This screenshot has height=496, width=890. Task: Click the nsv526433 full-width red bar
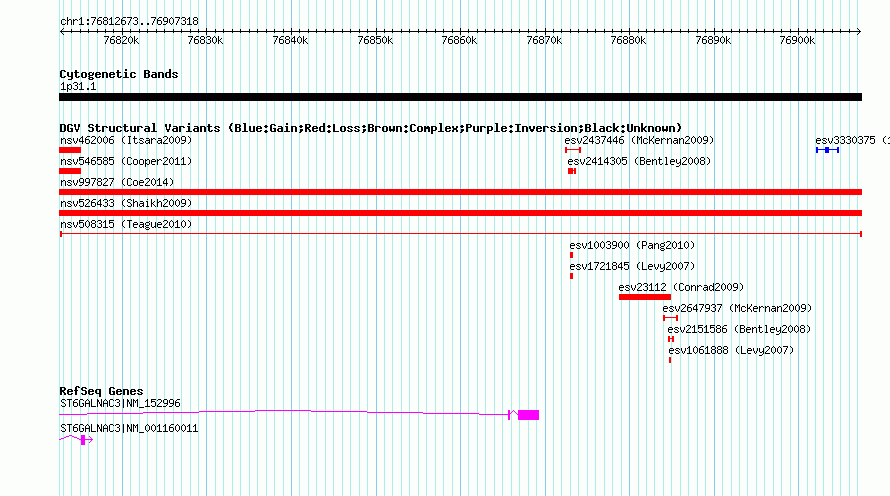tap(460, 213)
